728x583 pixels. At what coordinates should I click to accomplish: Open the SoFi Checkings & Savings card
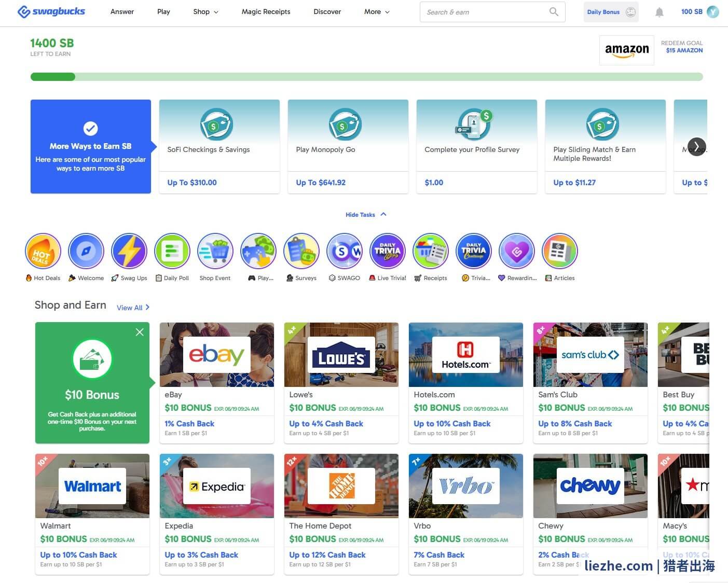(219, 147)
